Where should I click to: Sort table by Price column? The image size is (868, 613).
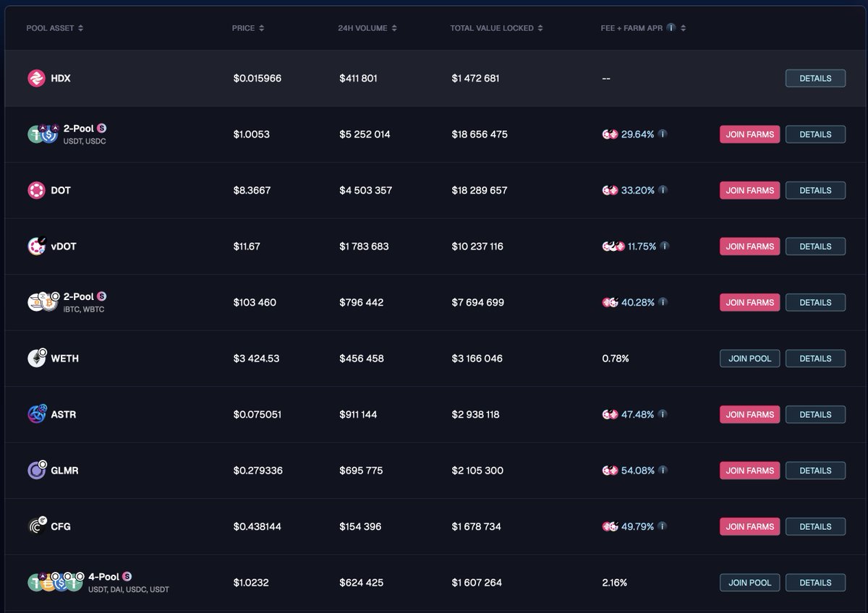click(248, 28)
